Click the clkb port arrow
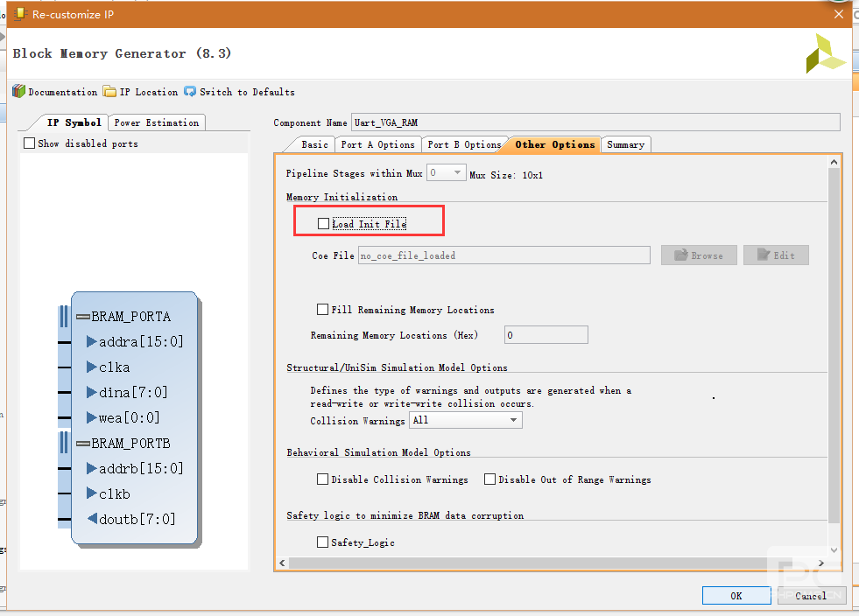The height and width of the screenshot is (616, 859). (91, 493)
